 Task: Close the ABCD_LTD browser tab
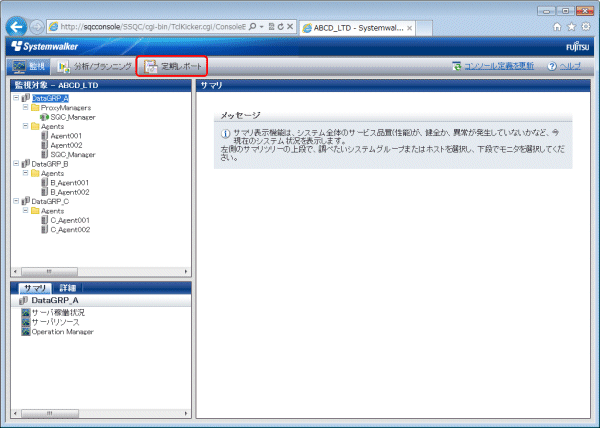(x=409, y=28)
